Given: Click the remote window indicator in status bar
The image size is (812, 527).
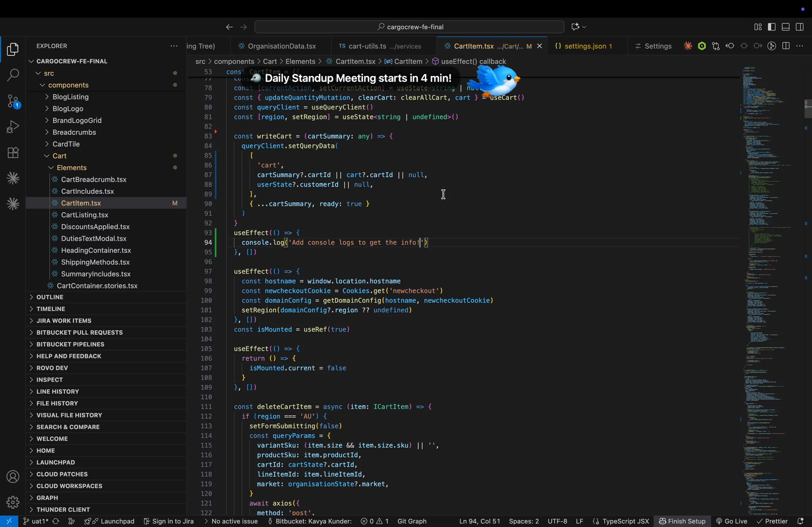Looking at the screenshot, I should [9, 521].
